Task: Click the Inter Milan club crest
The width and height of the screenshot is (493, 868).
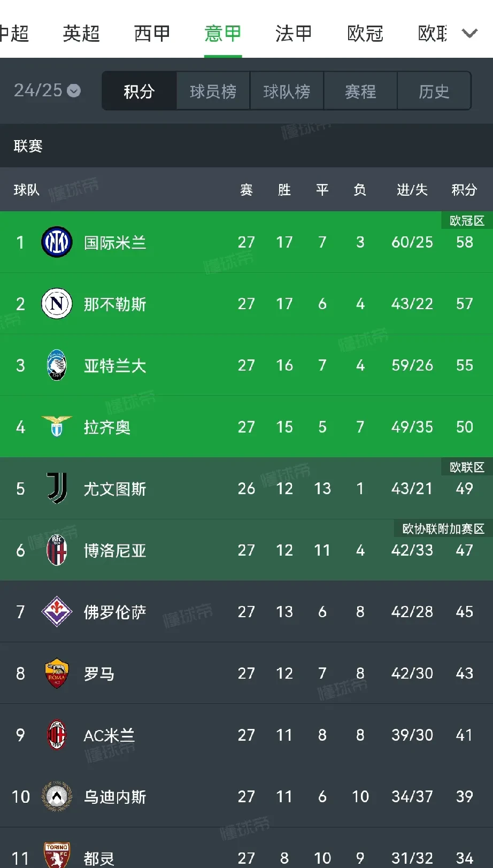Action: click(x=57, y=242)
